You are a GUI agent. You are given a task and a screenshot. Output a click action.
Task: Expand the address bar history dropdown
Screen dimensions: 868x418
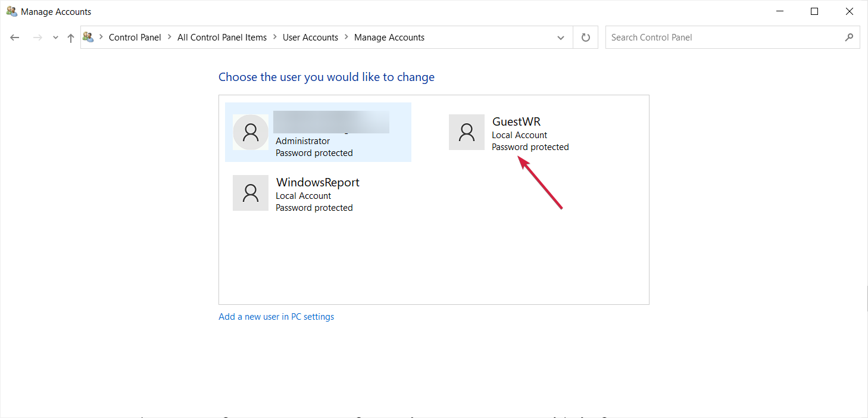(x=561, y=38)
